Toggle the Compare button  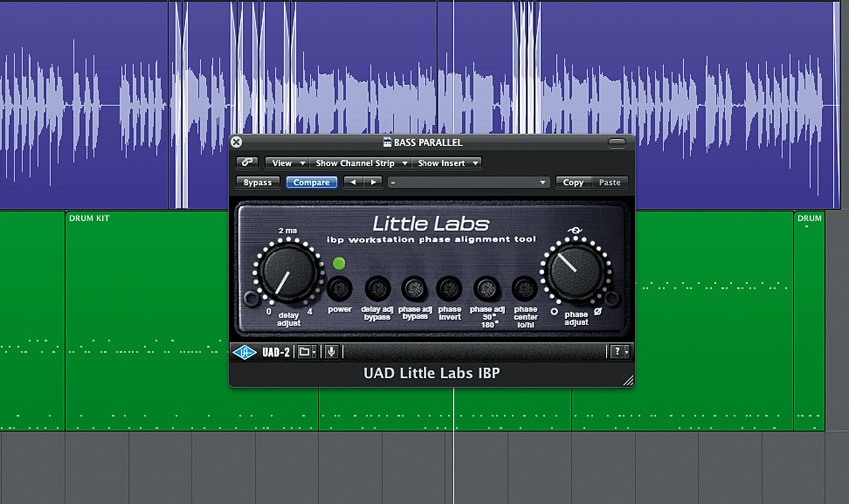311,183
